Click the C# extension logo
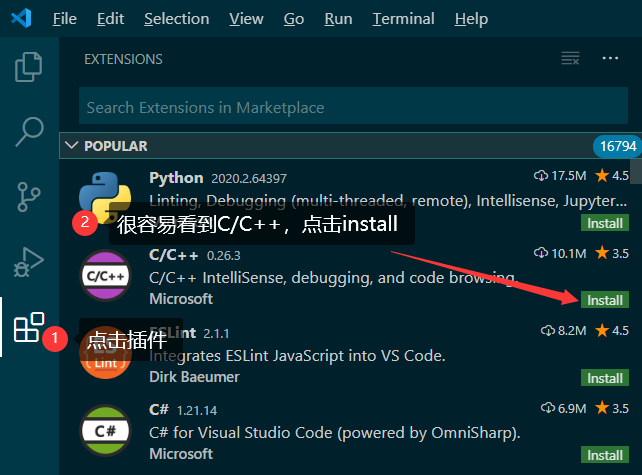This screenshot has width=642, height=475. [105, 431]
